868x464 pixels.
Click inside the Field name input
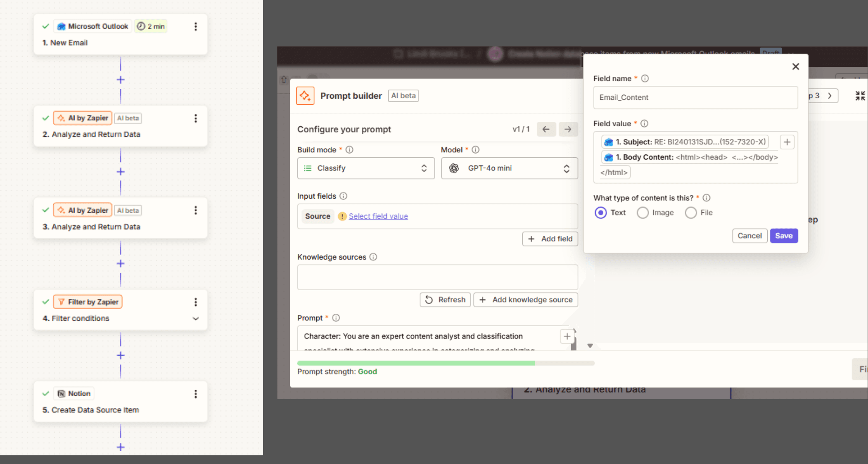695,97
